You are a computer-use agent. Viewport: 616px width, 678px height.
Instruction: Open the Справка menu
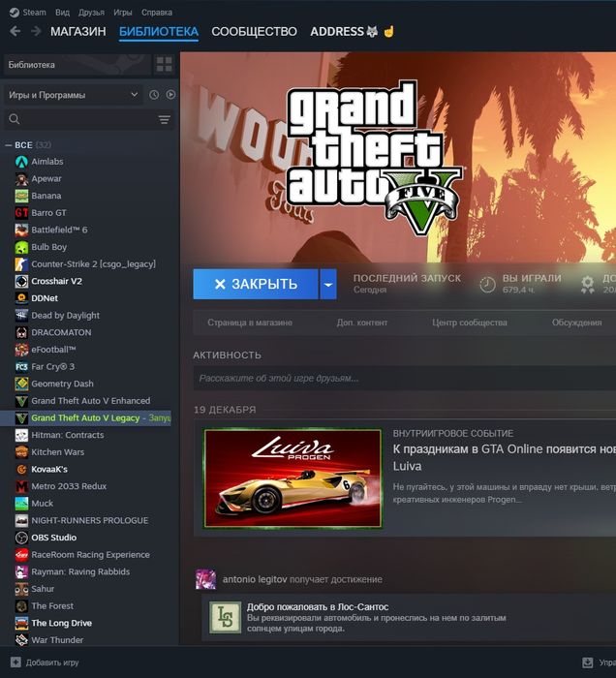pyautogui.click(x=157, y=13)
